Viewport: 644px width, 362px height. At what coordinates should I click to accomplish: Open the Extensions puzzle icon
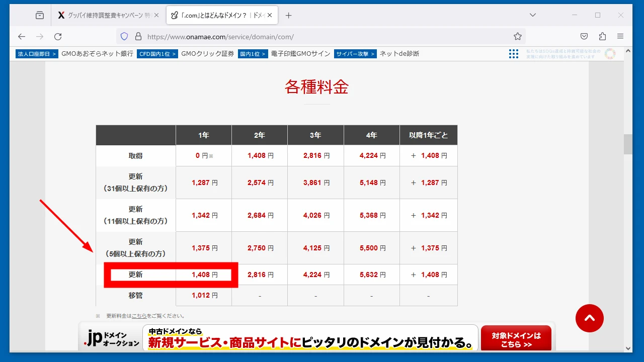(602, 36)
